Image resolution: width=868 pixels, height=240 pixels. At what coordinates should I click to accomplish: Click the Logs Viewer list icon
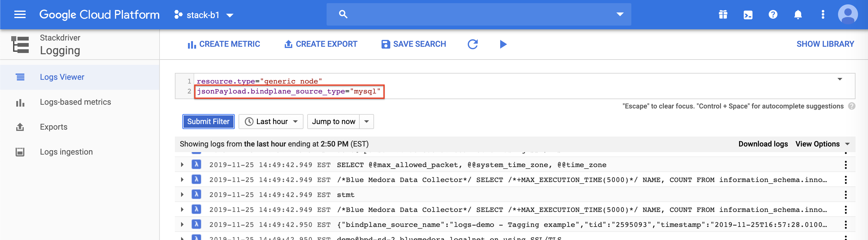pyautogui.click(x=20, y=77)
